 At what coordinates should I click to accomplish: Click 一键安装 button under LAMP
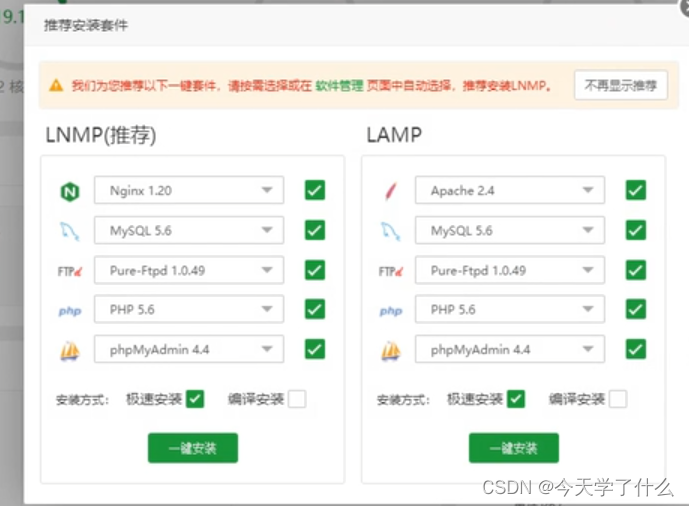coord(514,448)
